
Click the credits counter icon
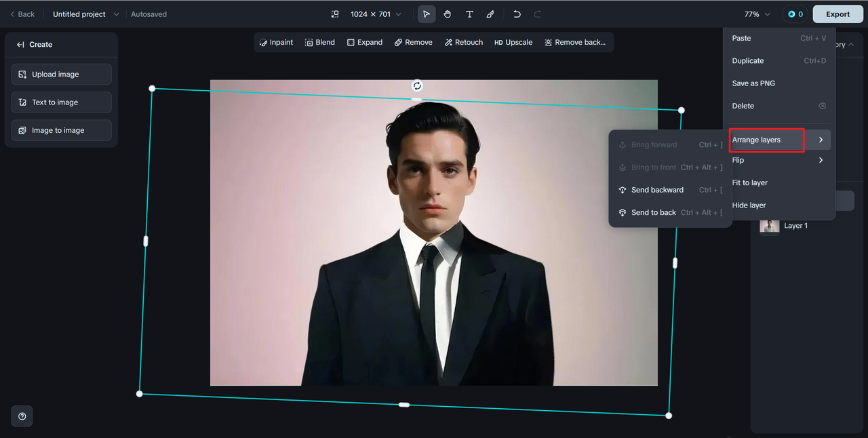795,14
